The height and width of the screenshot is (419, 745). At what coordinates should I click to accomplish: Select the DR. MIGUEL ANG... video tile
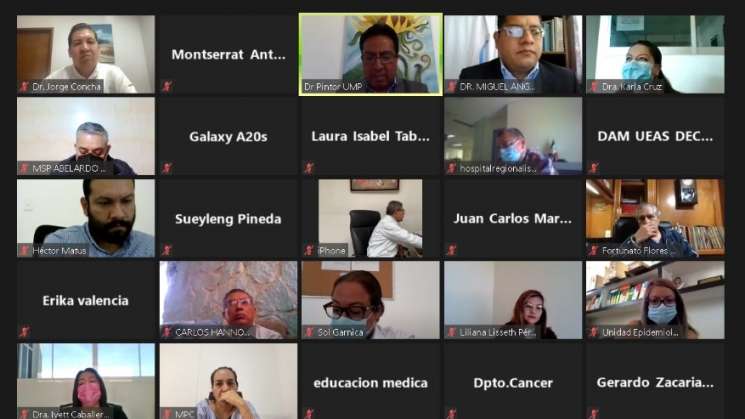(x=513, y=54)
